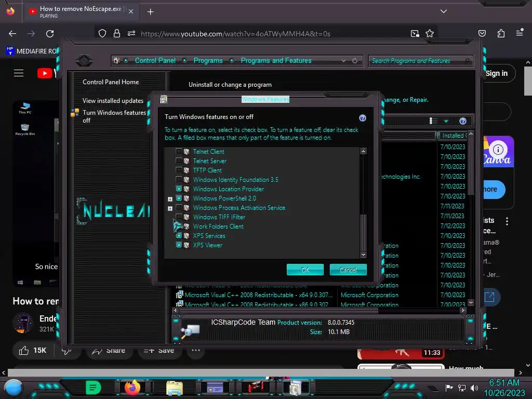Click Sign in on YouTube
Viewport: 532px width, 399px height.
tap(496, 73)
